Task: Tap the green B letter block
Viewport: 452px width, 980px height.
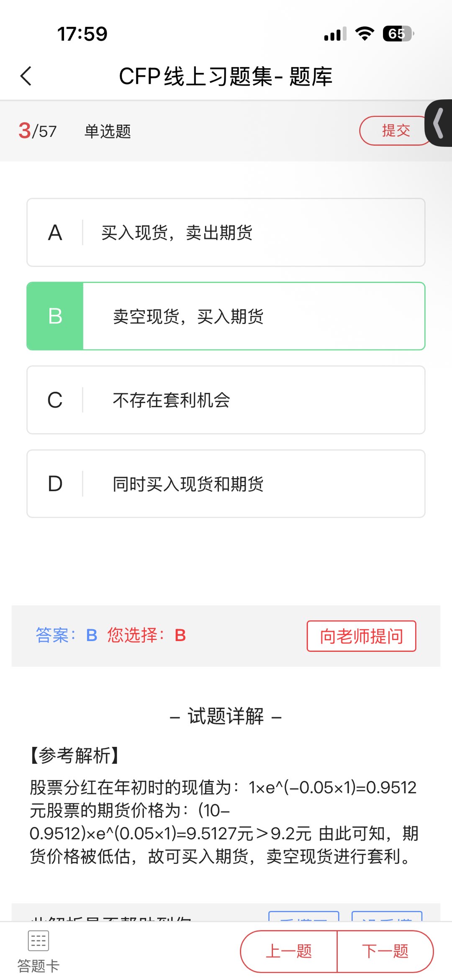Action: (55, 316)
